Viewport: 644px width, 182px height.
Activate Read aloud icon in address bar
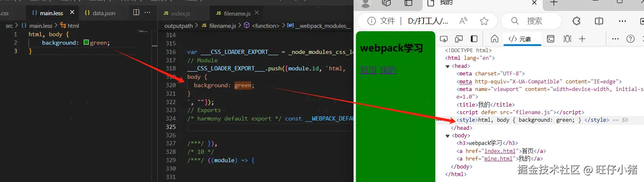[464, 21]
